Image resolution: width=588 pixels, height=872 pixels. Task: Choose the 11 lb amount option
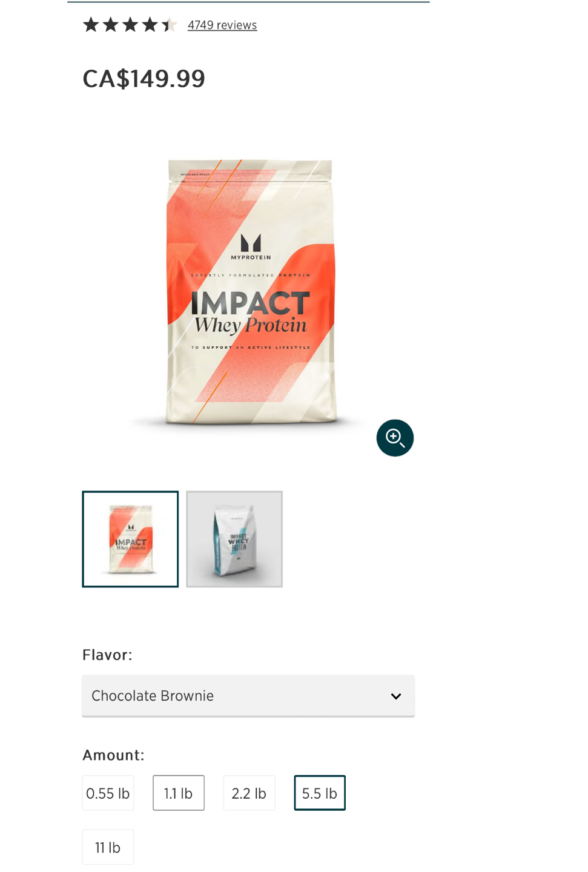[108, 847]
